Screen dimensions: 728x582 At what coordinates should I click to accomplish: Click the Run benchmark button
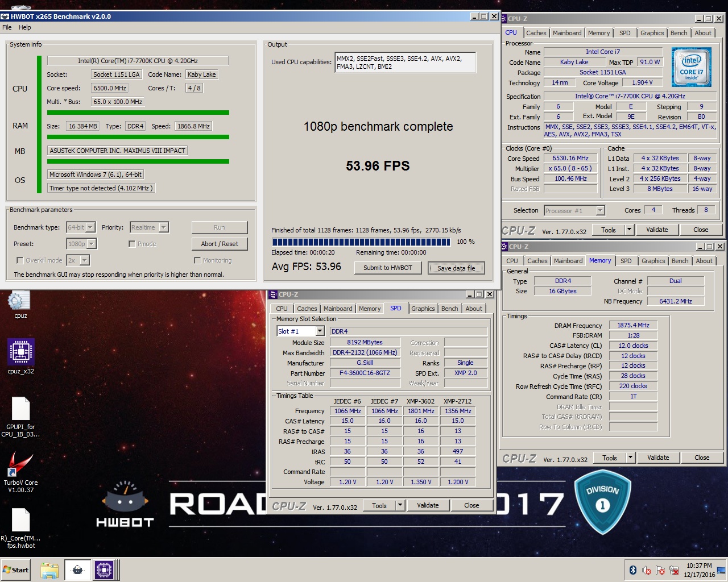220,227
